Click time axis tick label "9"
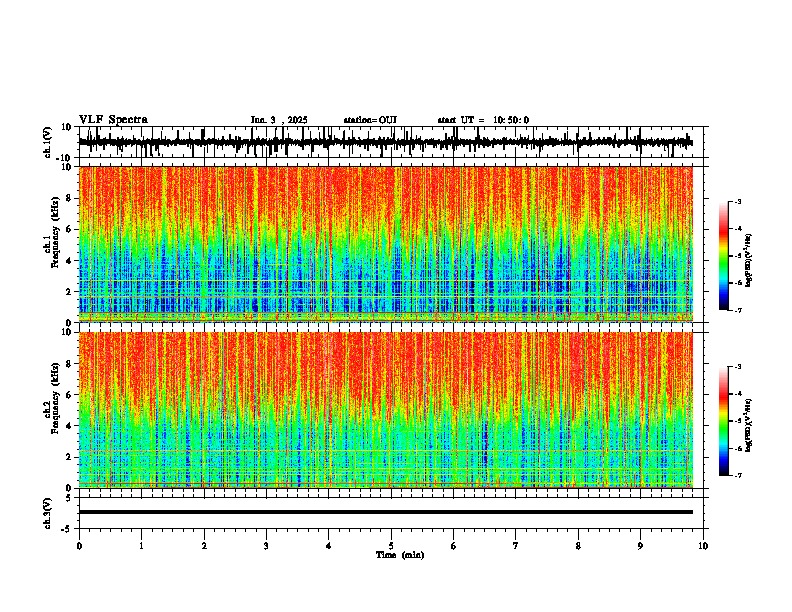This screenshot has width=792, height=612. pyautogui.click(x=640, y=546)
